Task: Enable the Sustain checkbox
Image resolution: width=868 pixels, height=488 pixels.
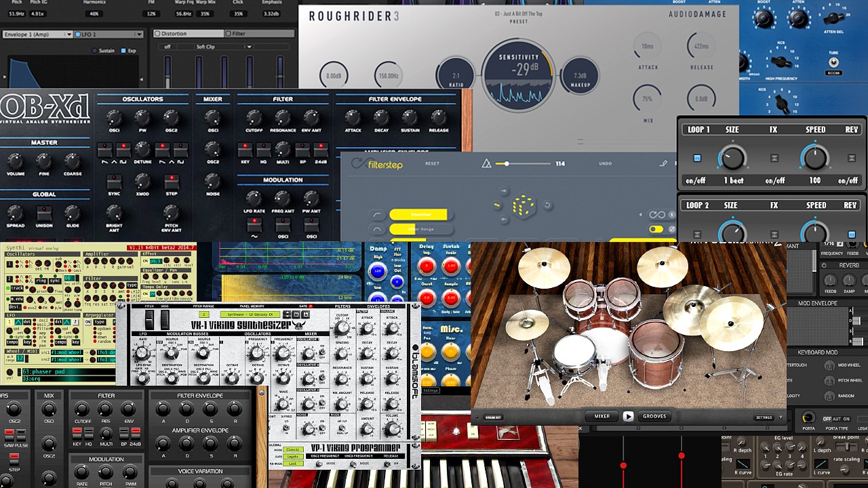Action: point(96,50)
